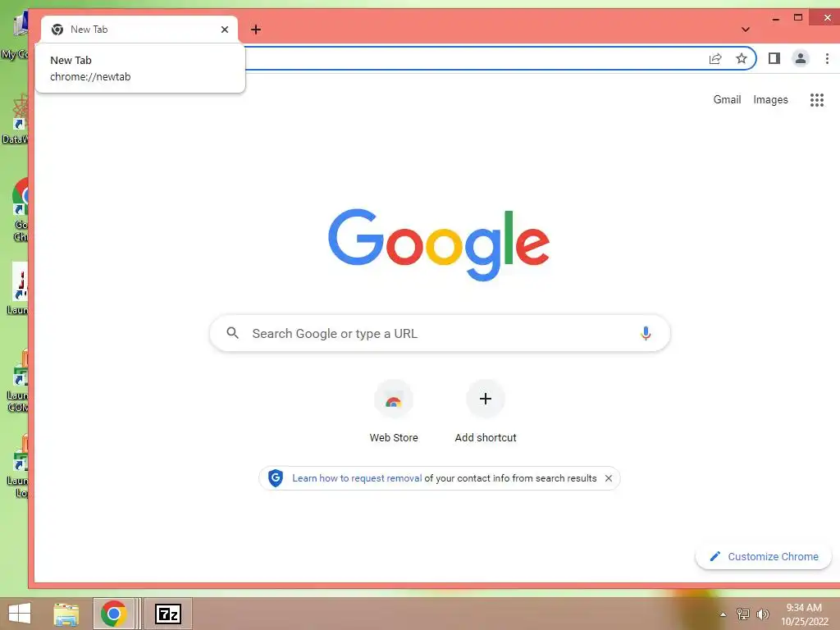Open 7-Zip from the taskbar
840x630 pixels.
(168, 614)
